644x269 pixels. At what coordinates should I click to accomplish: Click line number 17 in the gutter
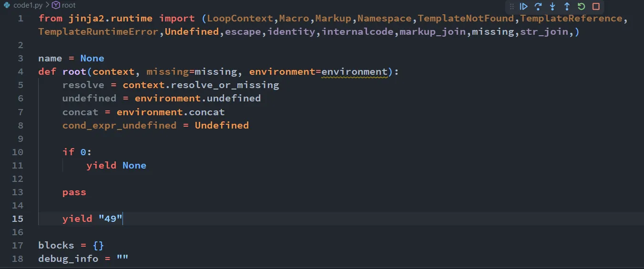[18, 245]
